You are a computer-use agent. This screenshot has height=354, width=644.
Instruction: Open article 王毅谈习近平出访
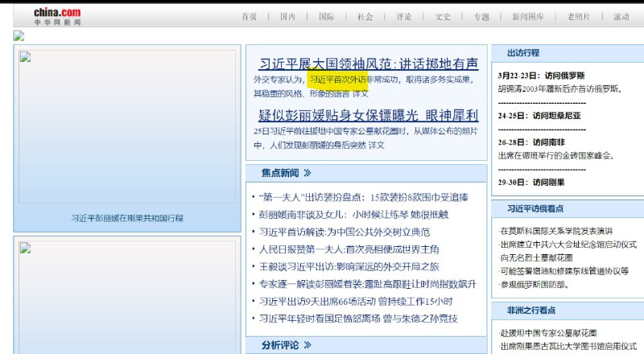pyautogui.click(x=349, y=266)
